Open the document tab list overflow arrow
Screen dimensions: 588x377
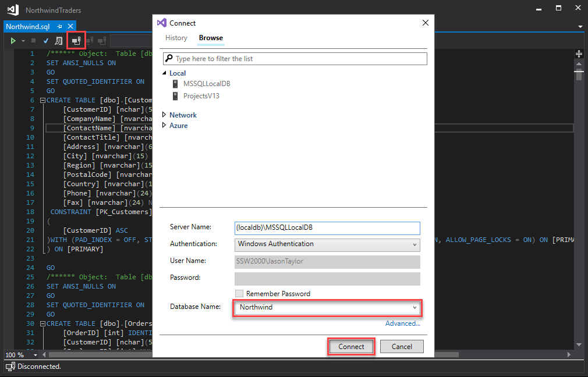click(580, 27)
